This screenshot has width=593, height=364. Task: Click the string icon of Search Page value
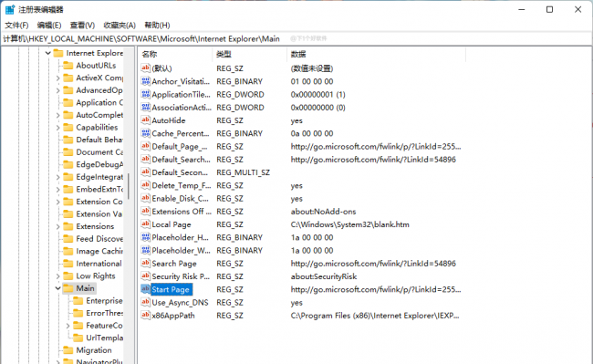146,263
